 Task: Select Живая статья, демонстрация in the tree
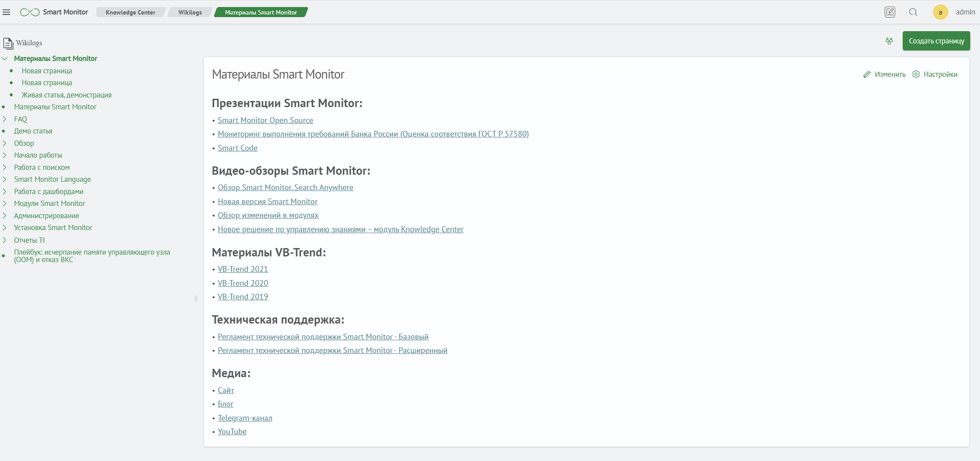point(67,95)
